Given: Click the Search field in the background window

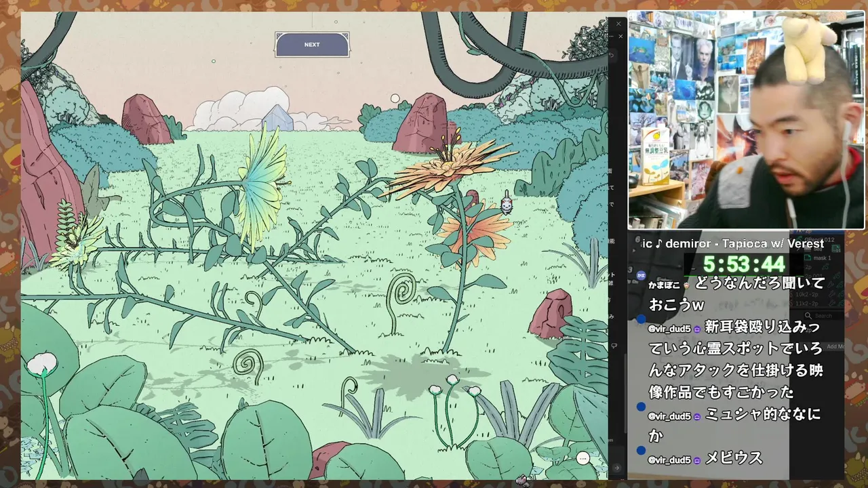Looking at the screenshot, I should 823,316.
